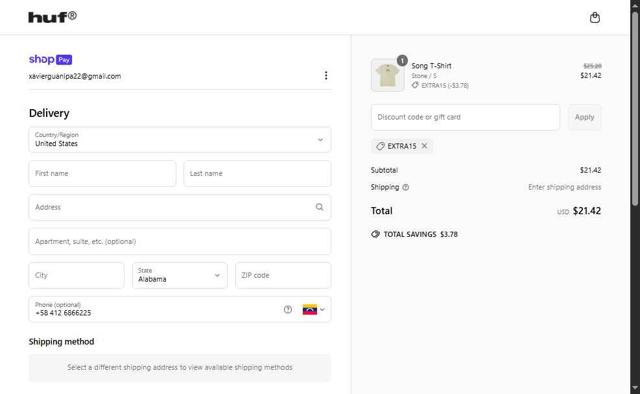Image resolution: width=640 pixels, height=394 pixels.
Task: Click the Discount code or gift card field
Action: click(x=465, y=117)
